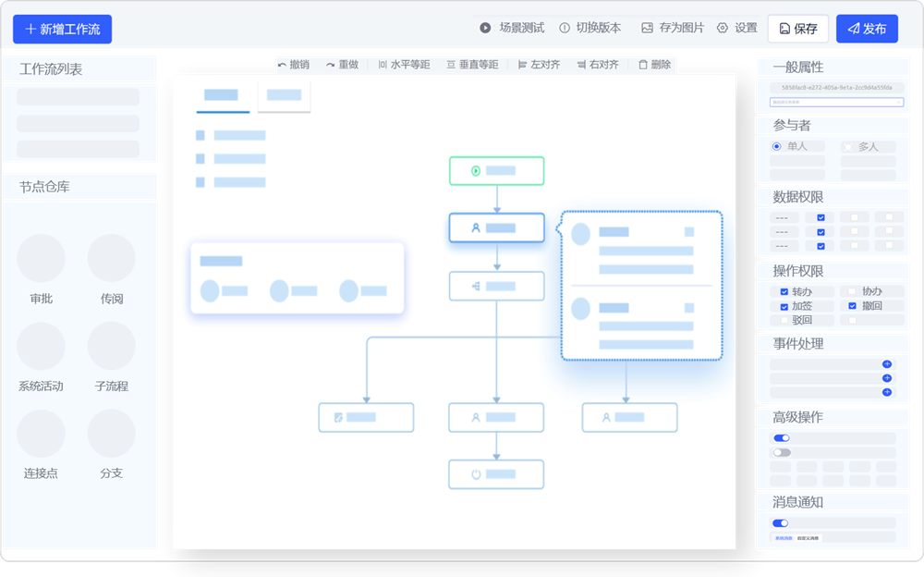Uncheck the 转办 checkbox
924x577 pixels.
click(784, 291)
